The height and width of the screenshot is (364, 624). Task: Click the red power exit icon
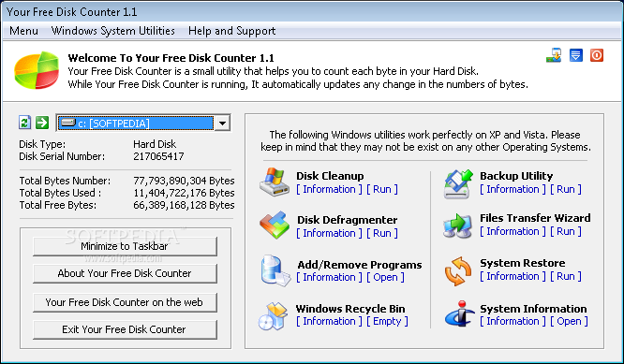pos(597,55)
